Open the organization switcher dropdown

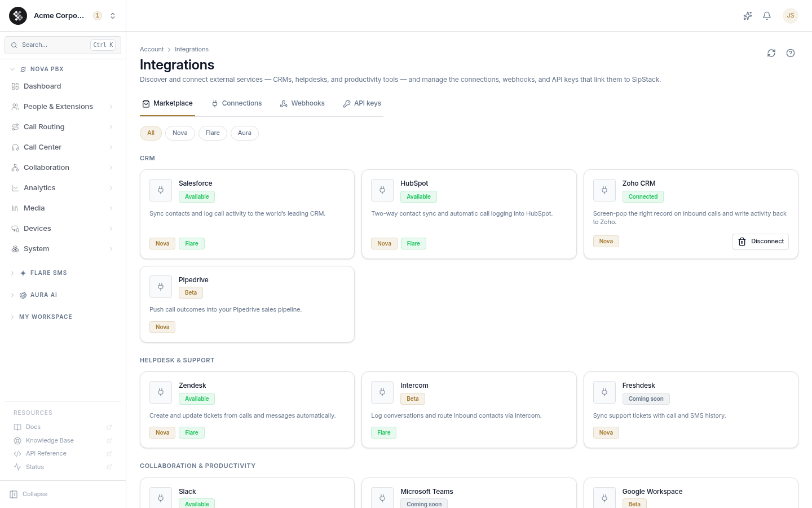[113, 16]
